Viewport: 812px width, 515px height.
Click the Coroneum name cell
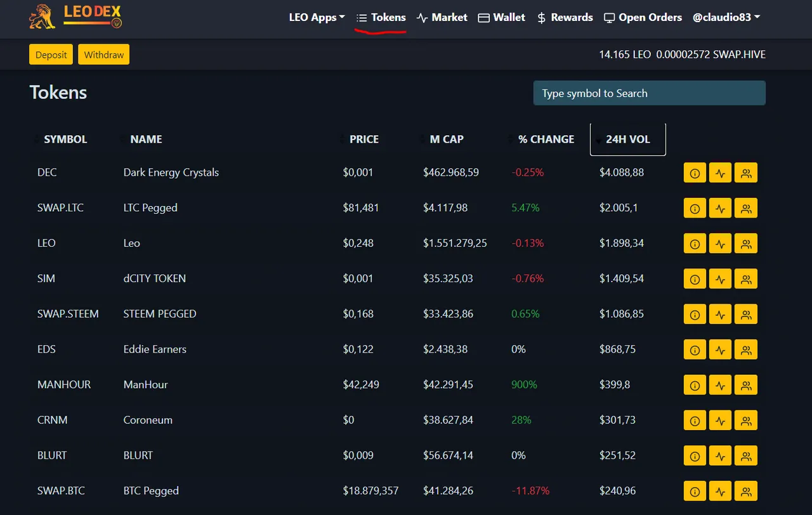click(x=148, y=420)
